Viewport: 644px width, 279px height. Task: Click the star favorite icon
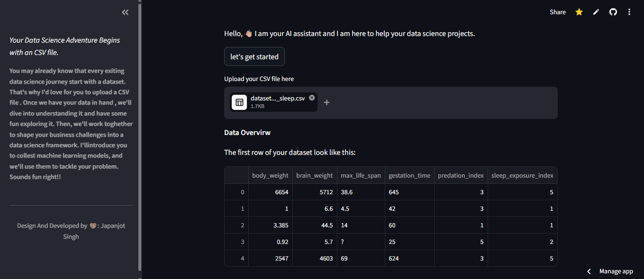click(x=579, y=12)
